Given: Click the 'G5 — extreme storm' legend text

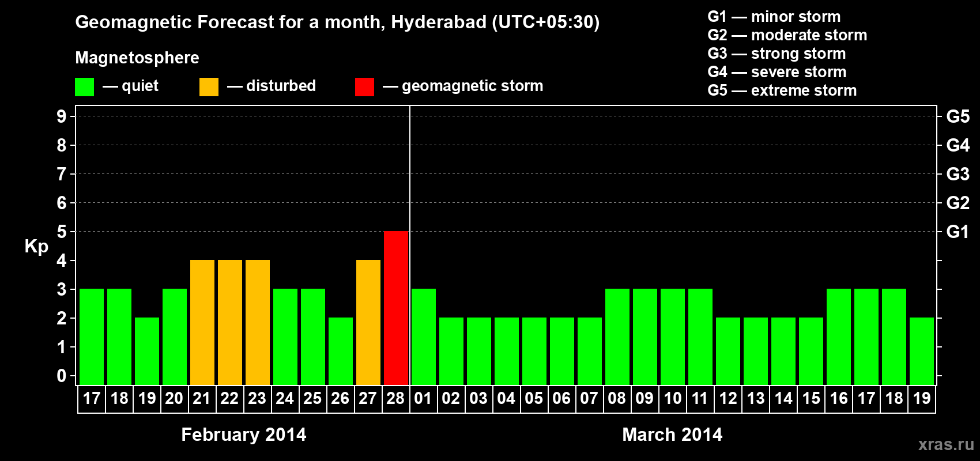Looking at the screenshot, I should click(782, 90).
